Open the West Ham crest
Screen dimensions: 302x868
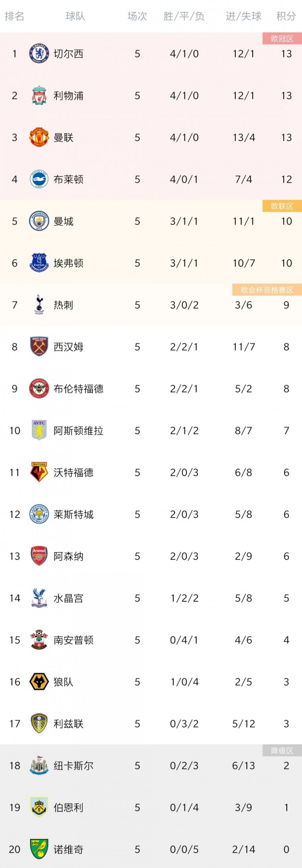(x=39, y=347)
